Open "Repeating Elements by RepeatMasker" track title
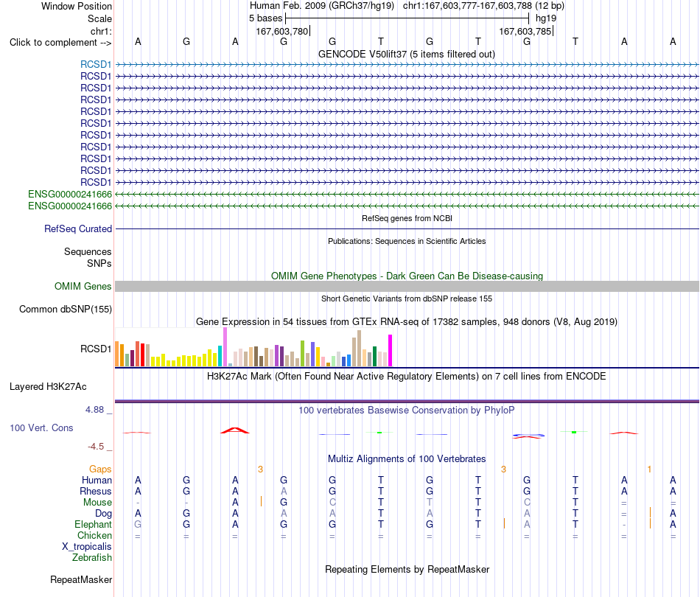Viewport: 700px width, 597px height. tap(407, 569)
